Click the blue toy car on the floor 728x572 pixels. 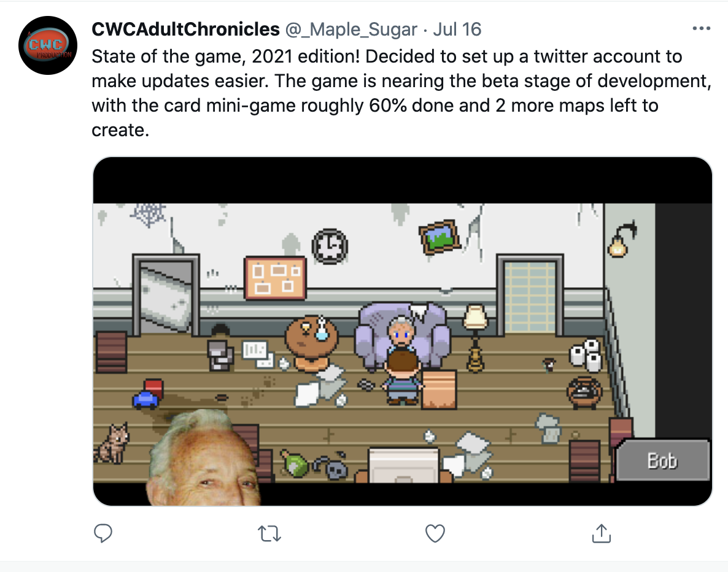point(145,400)
